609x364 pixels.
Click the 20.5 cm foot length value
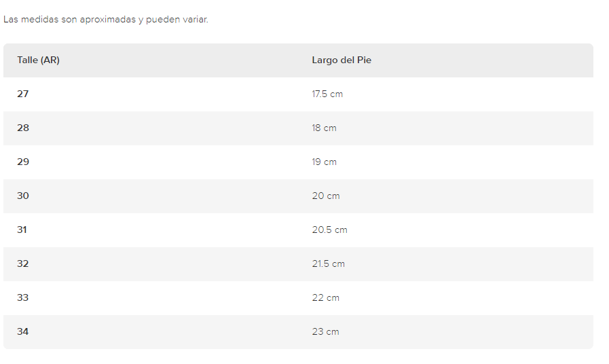tap(329, 230)
